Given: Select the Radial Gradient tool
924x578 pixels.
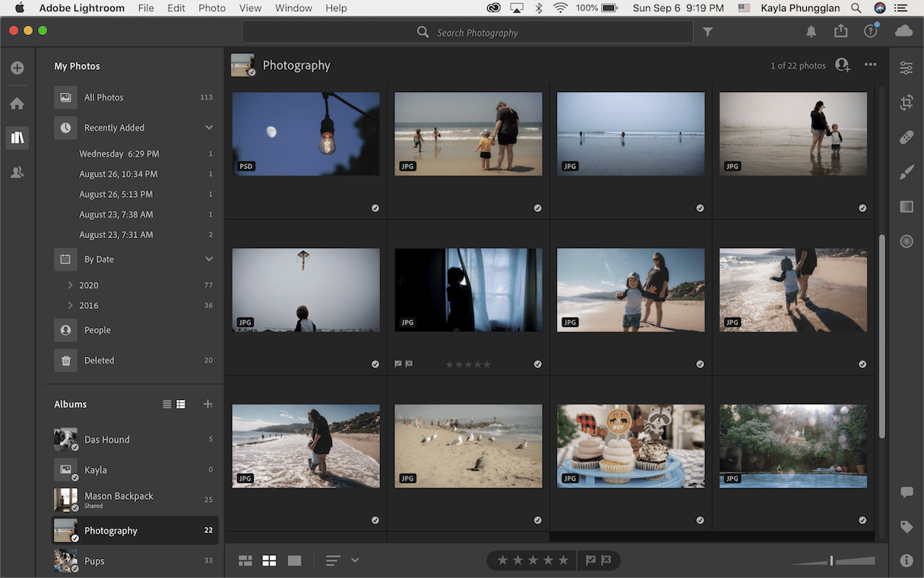Looking at the screenshot, I should (x=906, y=241).
